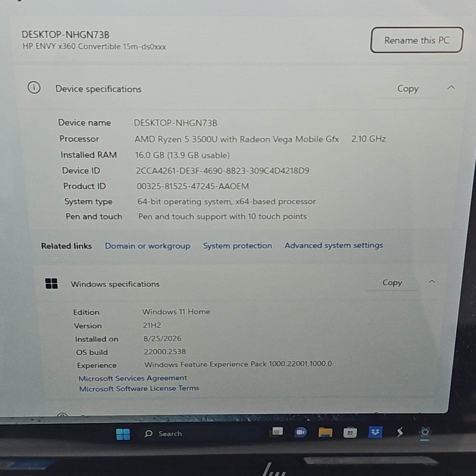This screenshot has height=476, width=476.
Task: Click the 64-bit operating system text
Action: 226,202
